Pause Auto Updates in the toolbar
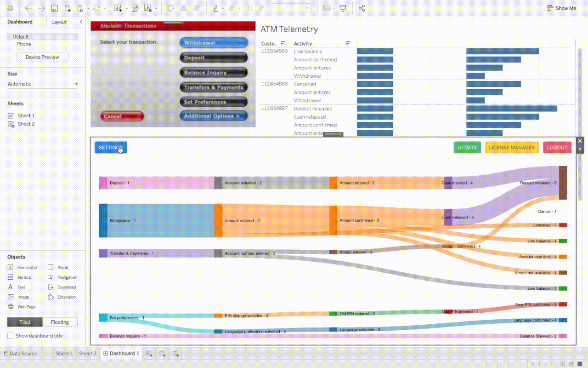Image resolution: width=588 pixels, height=368 pixels. tap(80, 8)
